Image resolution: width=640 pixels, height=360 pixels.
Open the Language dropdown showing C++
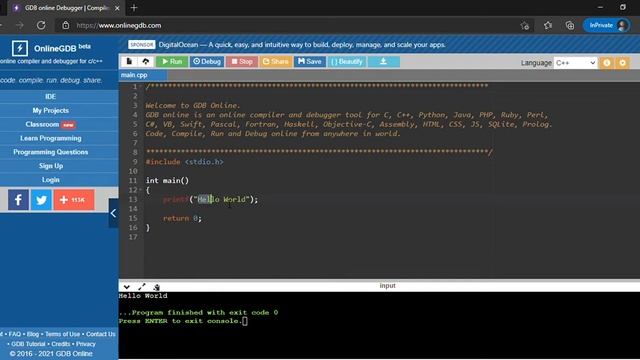tap(575, 63)
